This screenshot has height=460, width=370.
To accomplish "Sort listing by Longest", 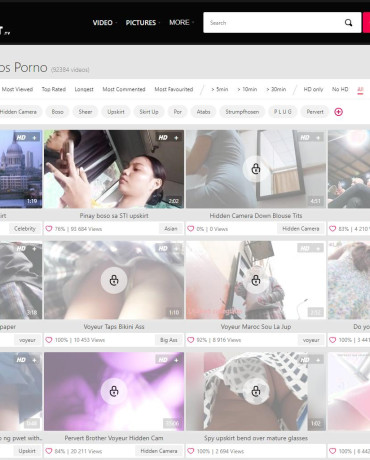I will tap(84, 89).
